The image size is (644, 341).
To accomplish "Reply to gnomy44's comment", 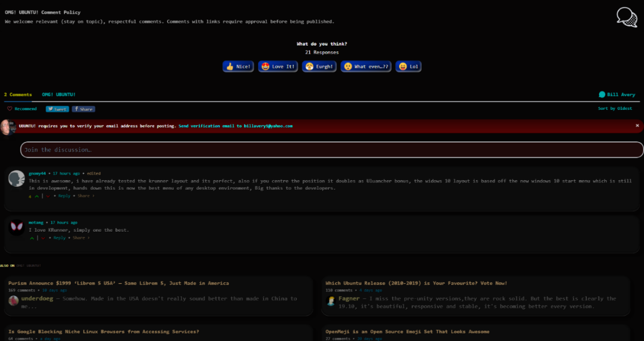I will [64, 196].
